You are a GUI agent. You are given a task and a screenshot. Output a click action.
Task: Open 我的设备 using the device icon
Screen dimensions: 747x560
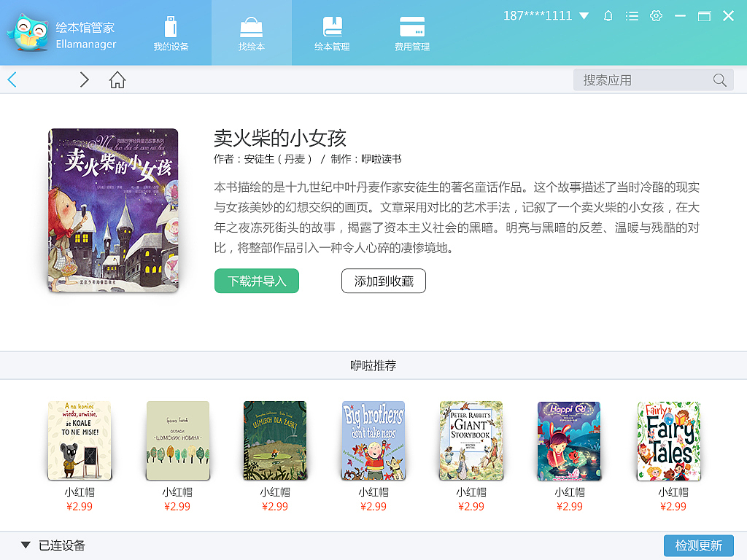[170, 26]
